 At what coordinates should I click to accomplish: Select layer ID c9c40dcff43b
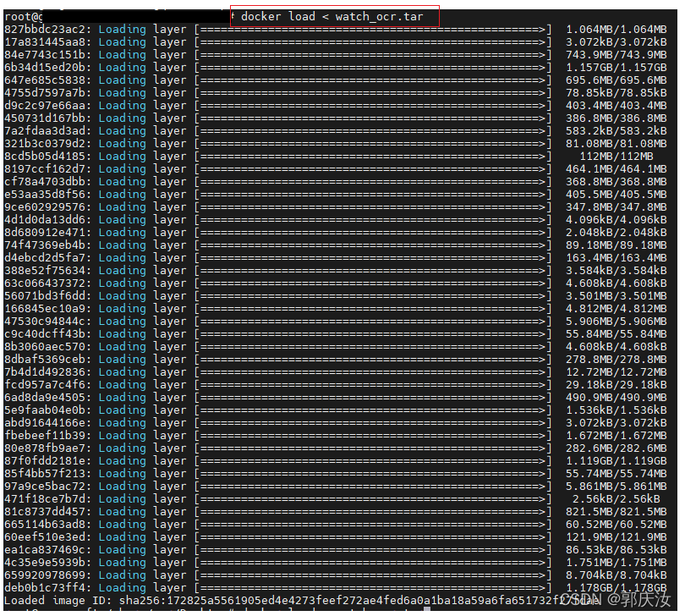pyautogui.click(x=45, y=333)
